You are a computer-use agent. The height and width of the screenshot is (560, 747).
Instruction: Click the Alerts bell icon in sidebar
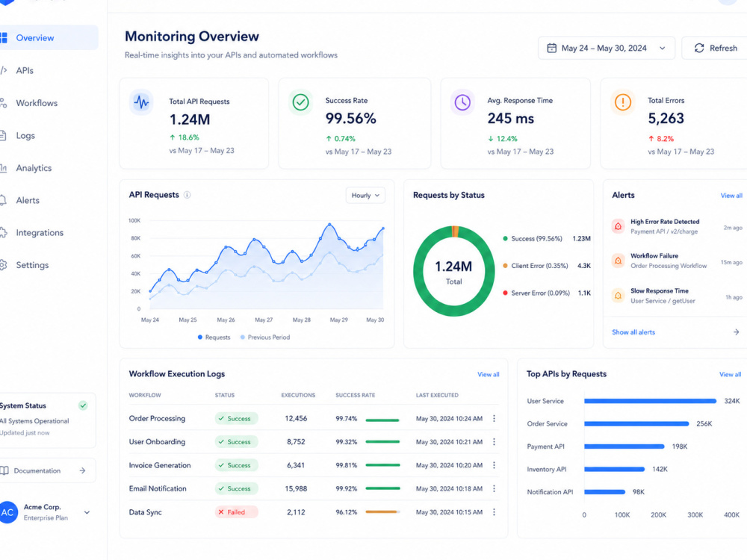coord(3,200)
